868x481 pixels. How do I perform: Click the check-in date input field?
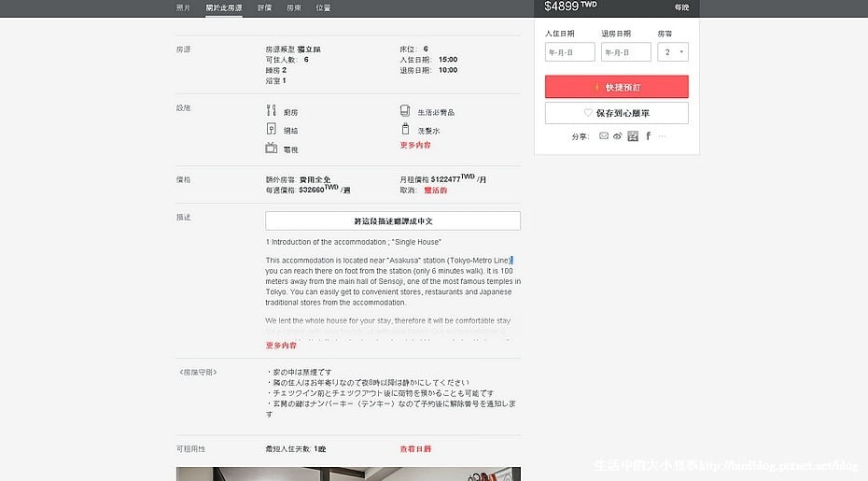(569, 52)
